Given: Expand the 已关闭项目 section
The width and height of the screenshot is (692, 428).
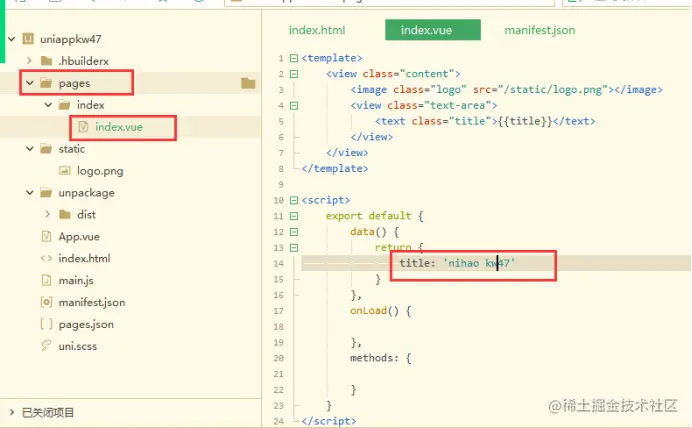Looking at the screenshot, I should (12, 413).
